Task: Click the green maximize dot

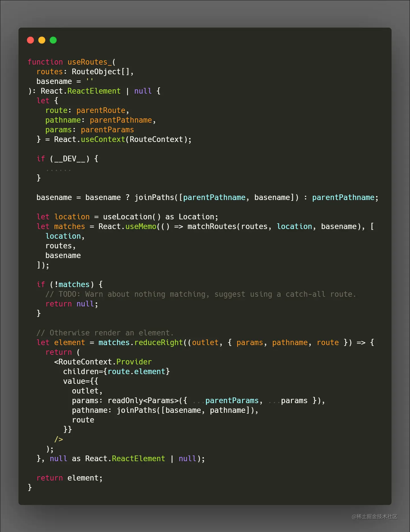Action: click(x=53, y=40)
